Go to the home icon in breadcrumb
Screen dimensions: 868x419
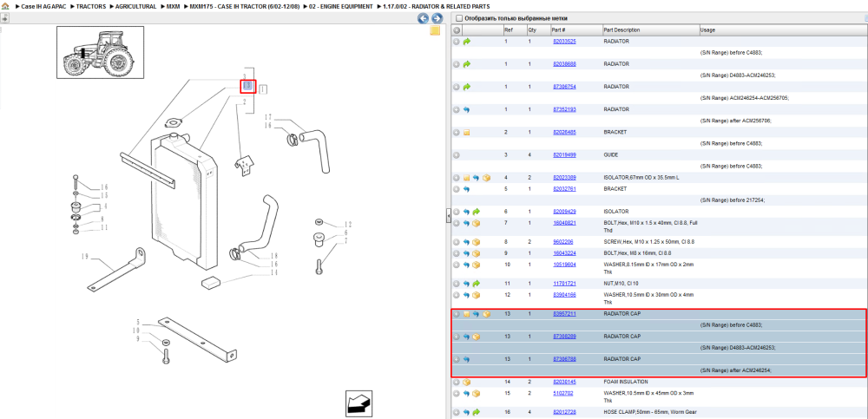point(5,6)
